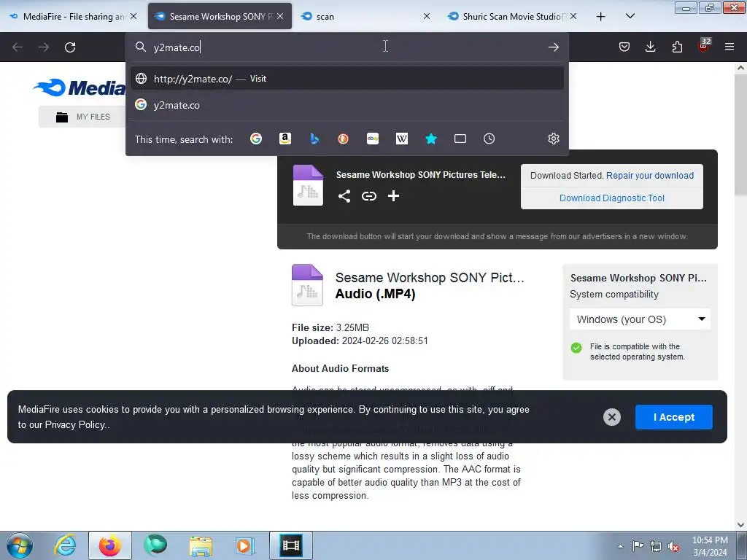Viewport: 747px width, 560px height.
Task: Open the film strip app on taskbar
Action: 290,545
